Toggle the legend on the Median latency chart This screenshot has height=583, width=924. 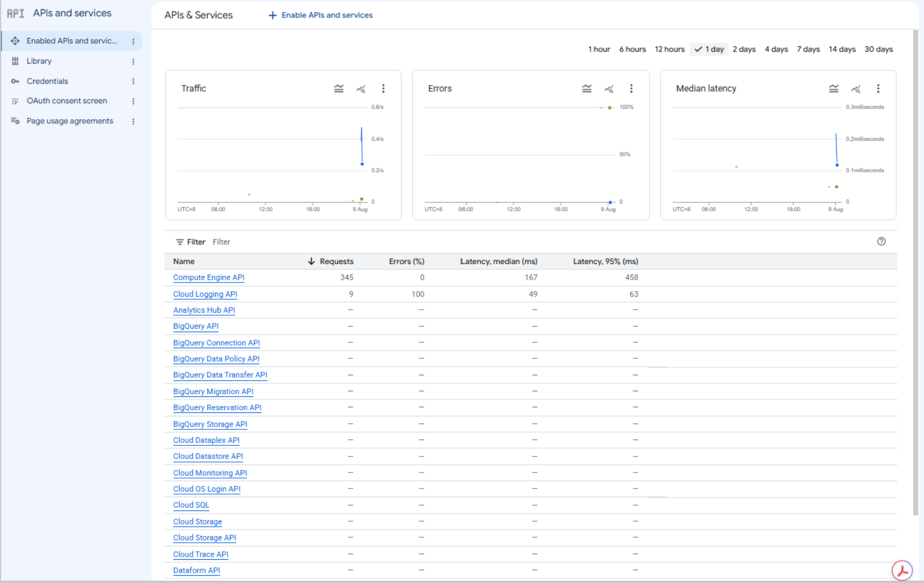[834, 89]
